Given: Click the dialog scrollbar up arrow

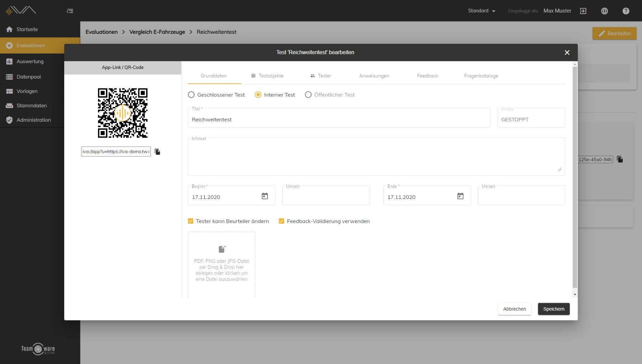Looking at the screenshot, I should (575, 64).
